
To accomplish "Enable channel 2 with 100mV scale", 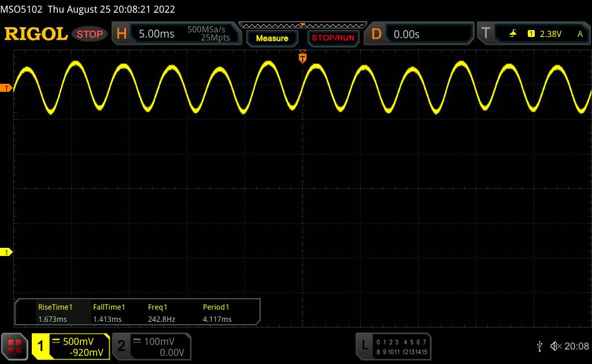I will [150, 346].
